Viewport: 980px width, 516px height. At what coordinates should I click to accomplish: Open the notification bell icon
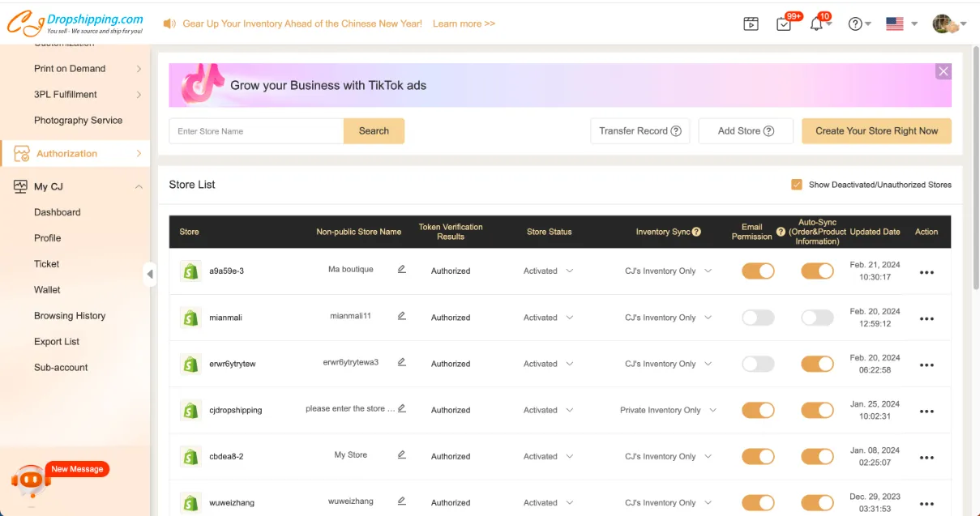pos(816,24)
